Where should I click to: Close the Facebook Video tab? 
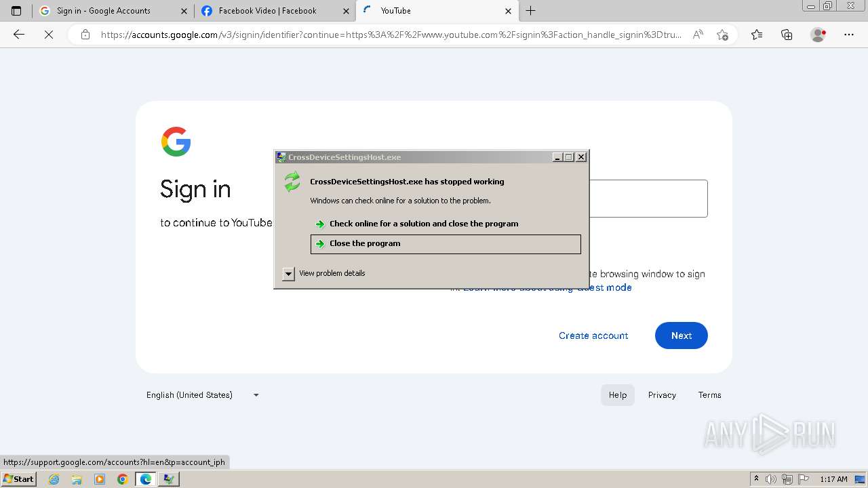346,11
